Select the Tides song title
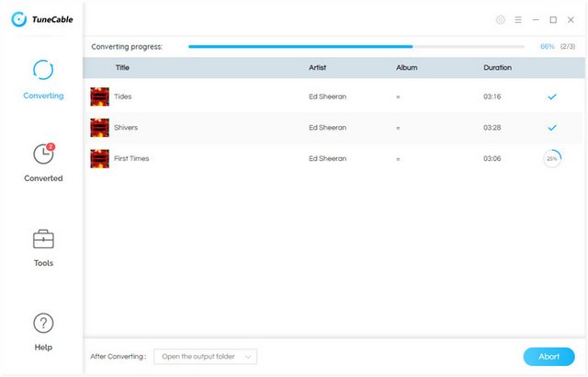The image size is (588, 377). (x=122, y=97)
